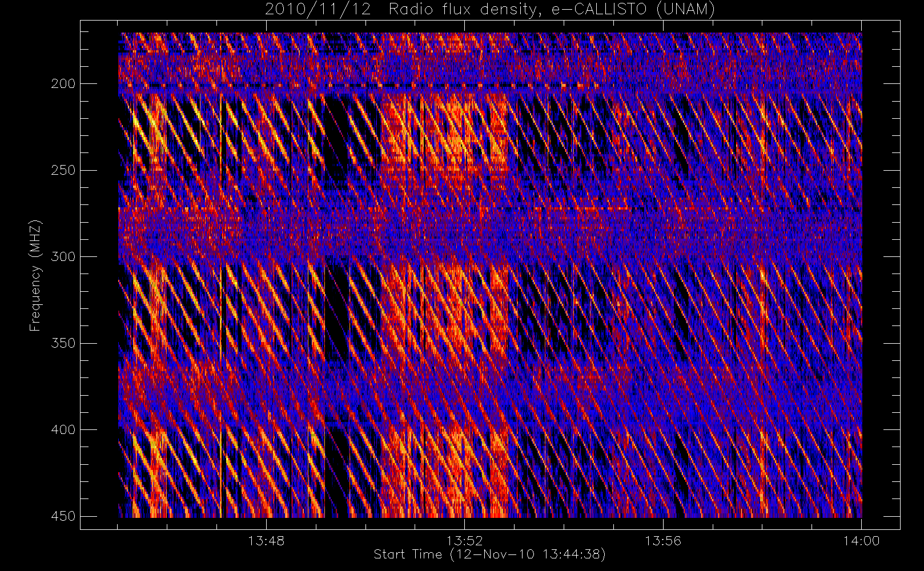Click the 350 frequency tick label
The height and width of the screenshot is (571, 924).
63,343
